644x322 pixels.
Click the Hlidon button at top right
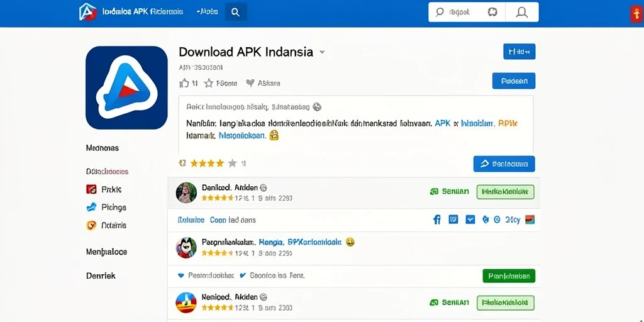coord(519,52)
